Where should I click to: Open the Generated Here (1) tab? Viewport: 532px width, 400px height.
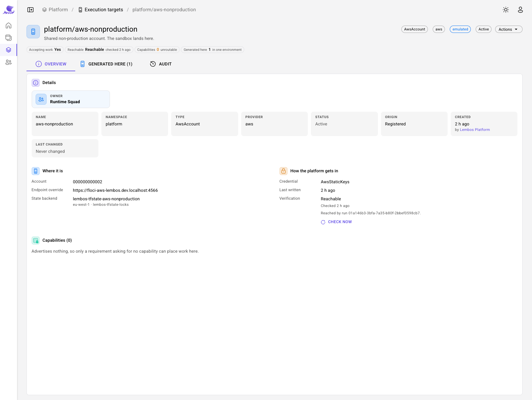(x=106, y=64)
